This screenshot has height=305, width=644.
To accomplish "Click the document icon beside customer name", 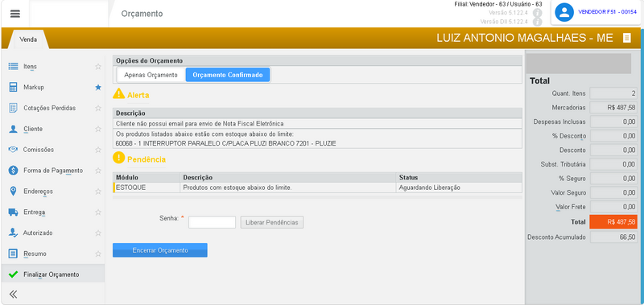I will pos(626,38).
